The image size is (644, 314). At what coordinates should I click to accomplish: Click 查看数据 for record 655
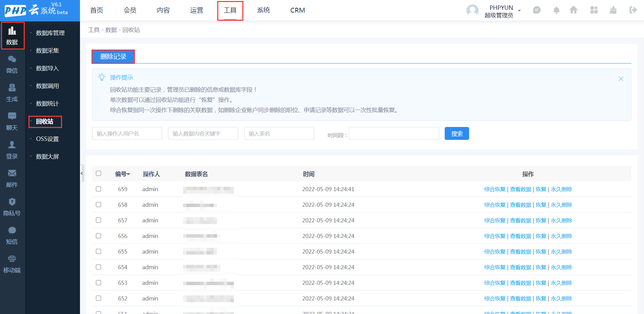(521, 252)
